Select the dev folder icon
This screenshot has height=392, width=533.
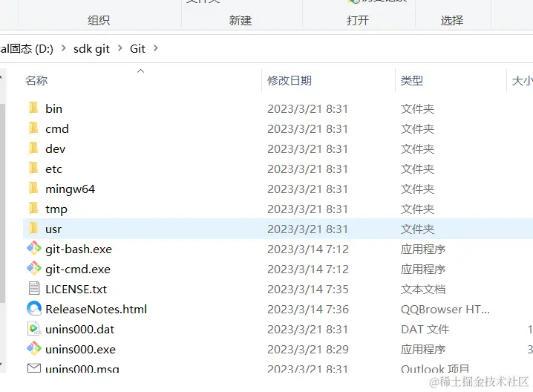point(33,149)
